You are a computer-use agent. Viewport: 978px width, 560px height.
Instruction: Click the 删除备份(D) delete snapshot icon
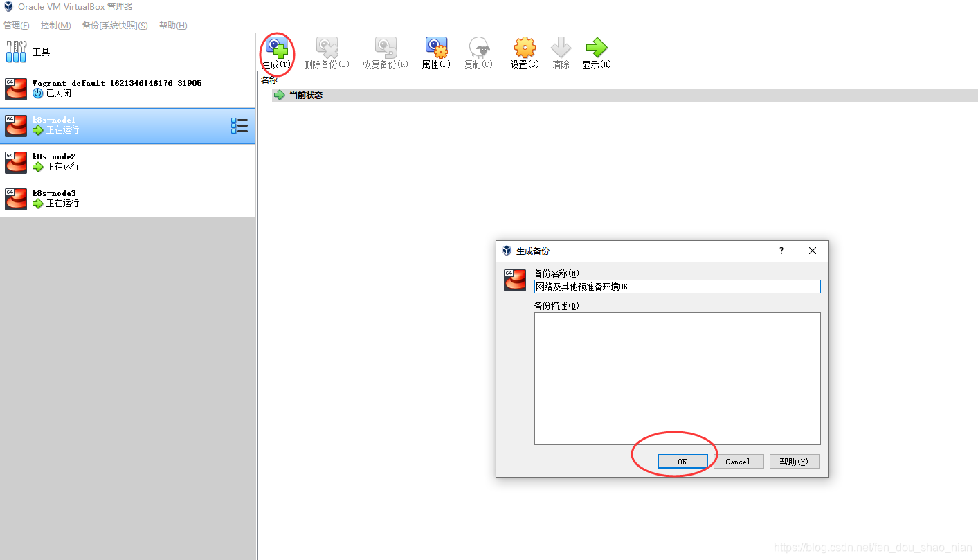point(327,48)
